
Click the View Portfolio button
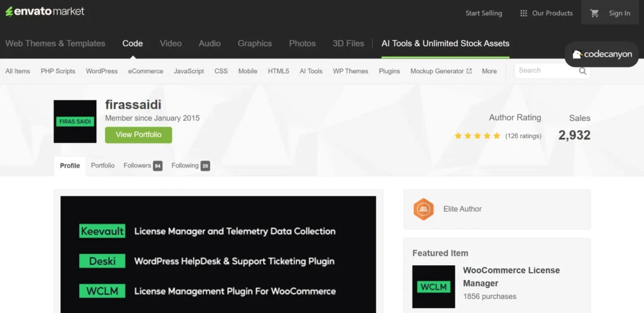[138, 135]
